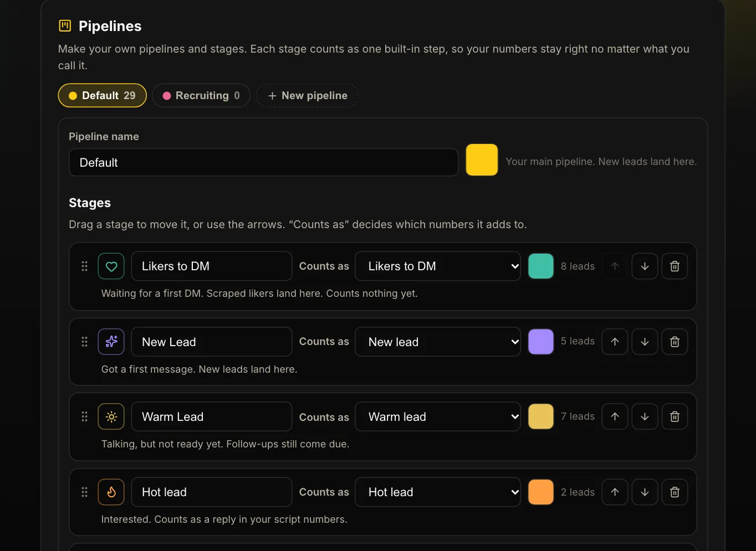
Task: Click the Pipelines heading icon
Action: pos(65,25)
